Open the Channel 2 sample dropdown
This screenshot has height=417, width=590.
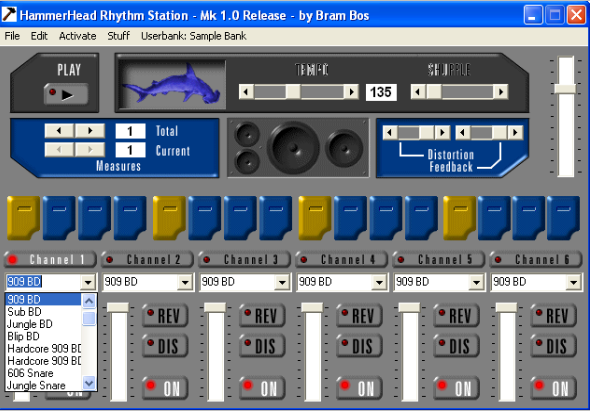click(x=185, y=282)
